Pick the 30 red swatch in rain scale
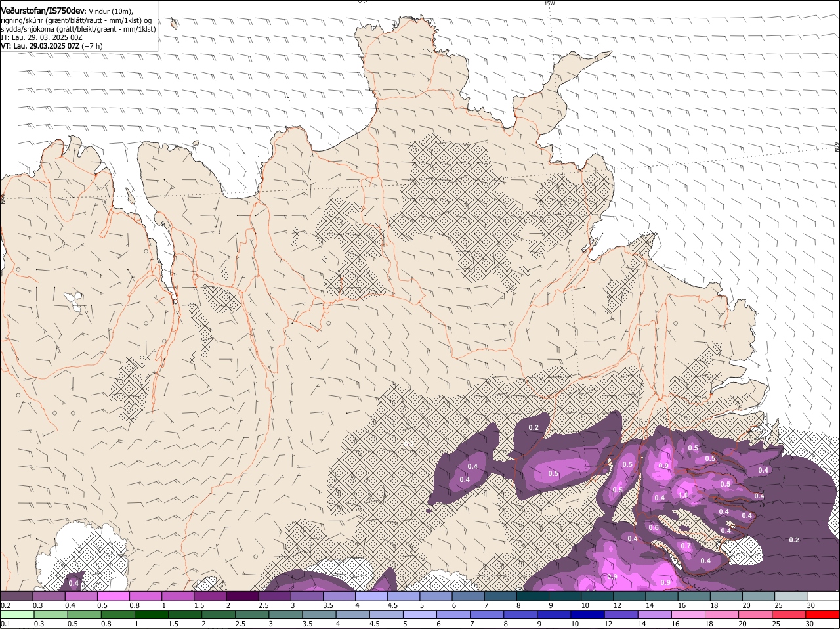The width and height of the screenshot is (840, 629). point(823,615)
